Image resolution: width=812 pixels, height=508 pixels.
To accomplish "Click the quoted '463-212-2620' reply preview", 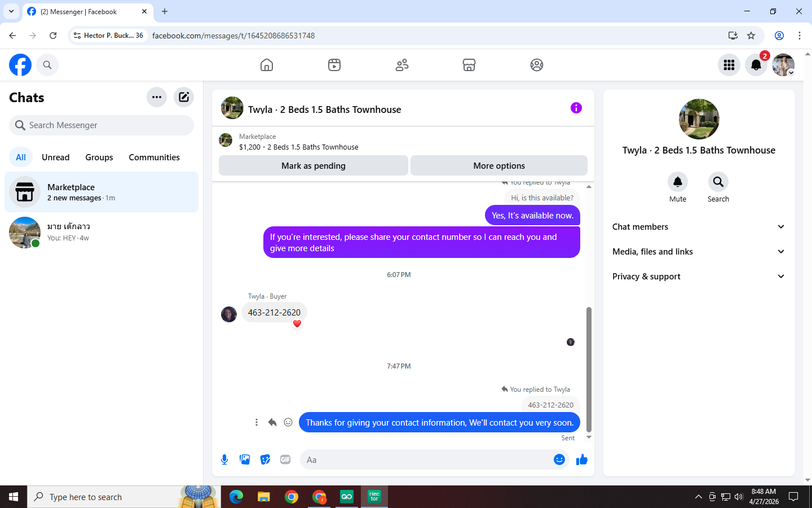I will click(x=550, y=405).
